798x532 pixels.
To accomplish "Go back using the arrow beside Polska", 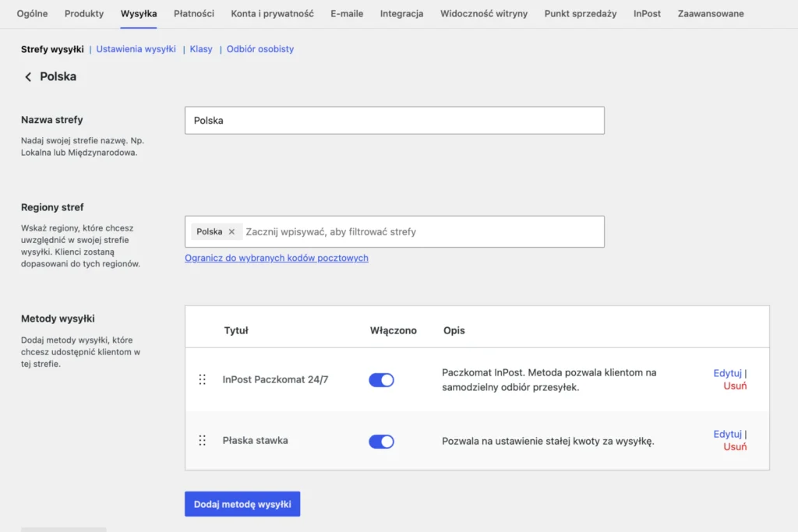I will pos(28,77).
